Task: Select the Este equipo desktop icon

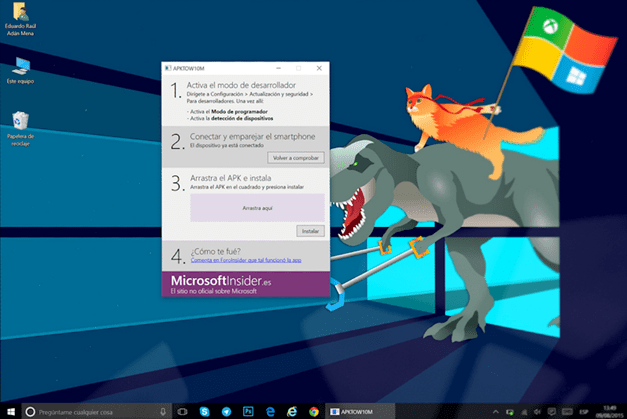Action: pos(20,70)
